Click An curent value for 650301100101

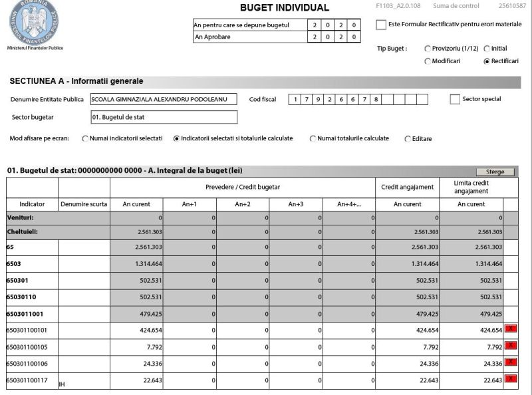[137, 330]
